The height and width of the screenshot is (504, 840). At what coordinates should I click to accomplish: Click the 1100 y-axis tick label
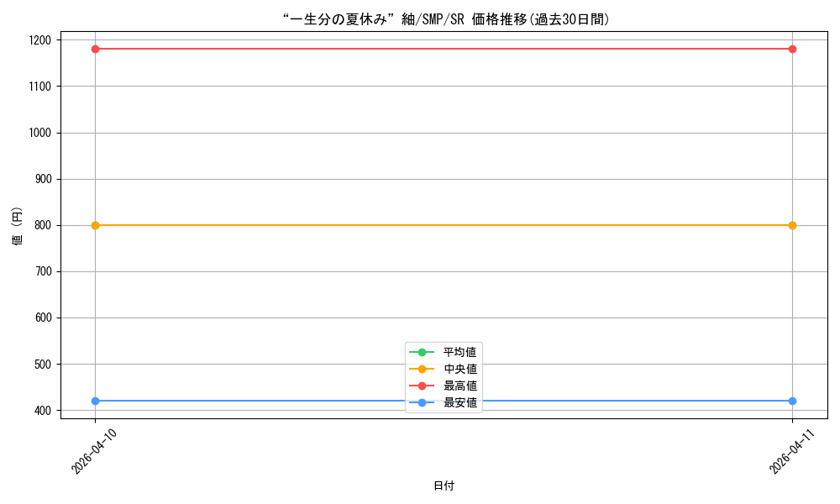(x=40, y=87)
